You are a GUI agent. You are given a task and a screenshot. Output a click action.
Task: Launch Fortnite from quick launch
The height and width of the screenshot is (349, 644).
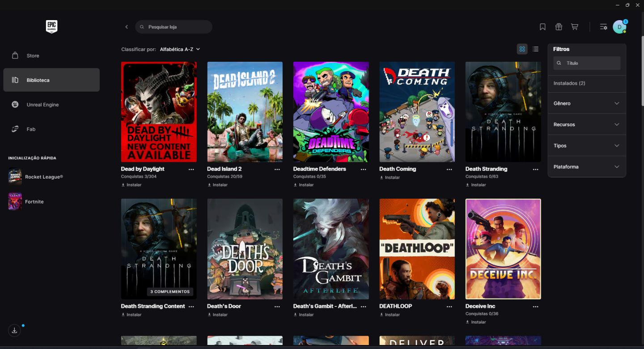tap(26, 202)
